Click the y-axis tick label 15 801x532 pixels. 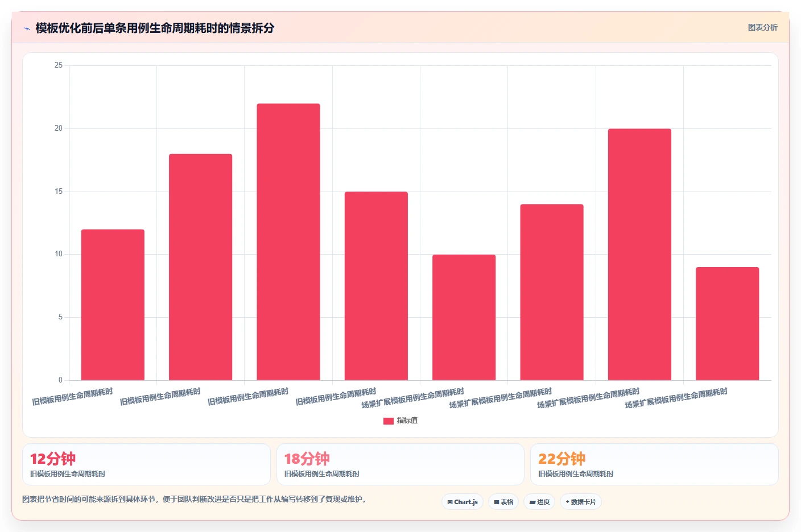tap(59, 192)
